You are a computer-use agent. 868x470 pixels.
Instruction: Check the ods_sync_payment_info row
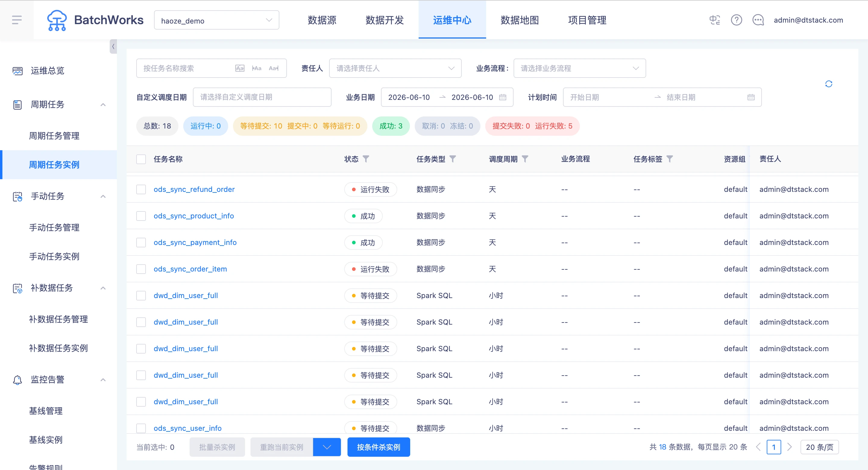(x=141, y=243)
